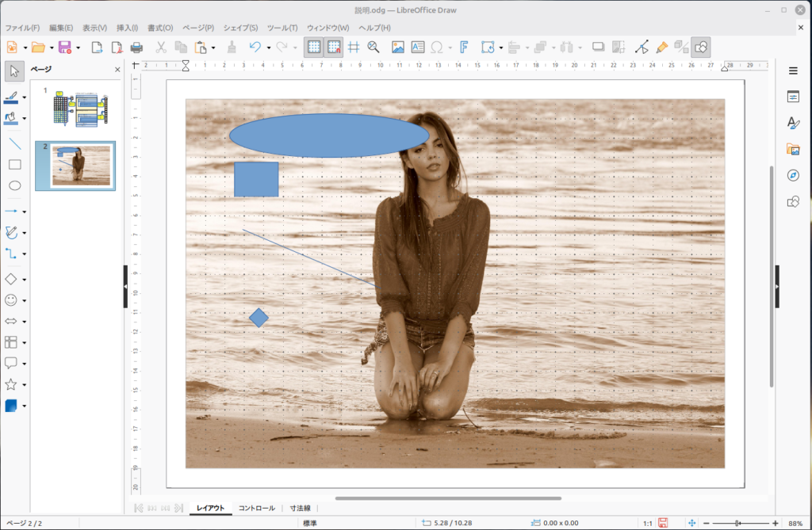
Task: Pick the Rectangle tool in sidebar
Action: tap(14, 165)
